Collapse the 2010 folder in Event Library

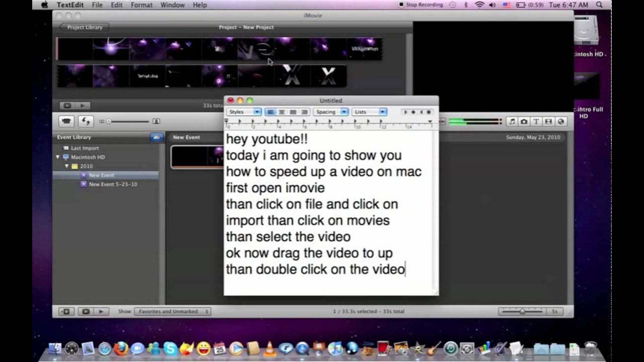pyautogui.click(x=66, y=166)
